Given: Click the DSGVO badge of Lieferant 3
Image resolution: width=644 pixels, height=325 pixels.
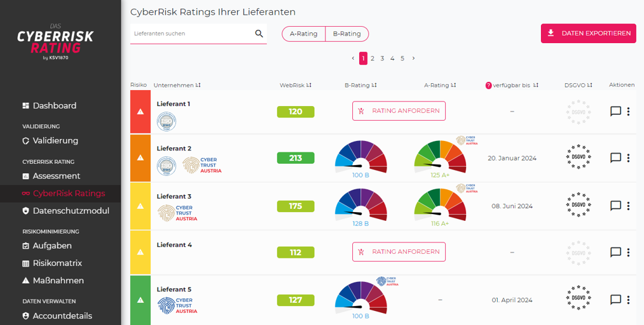Looking at the screenshot, I should (578, 206).
